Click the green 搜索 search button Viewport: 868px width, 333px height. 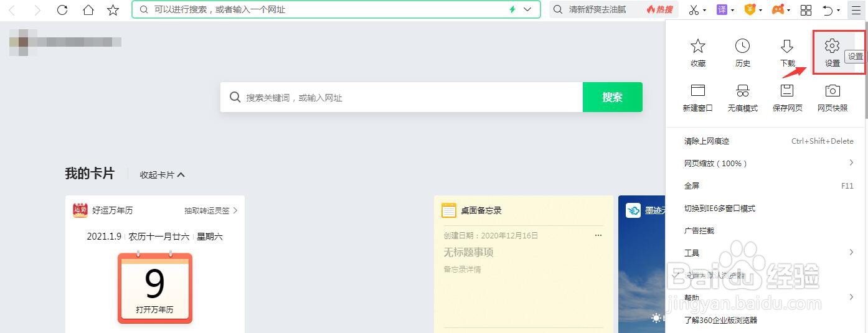pos(612,97)
